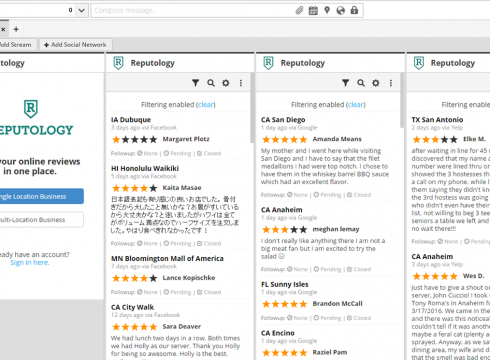Viewport: 490px width, 360px height.
Task: Click Margaret Plotz one-star rating
Action: [135, 139]
